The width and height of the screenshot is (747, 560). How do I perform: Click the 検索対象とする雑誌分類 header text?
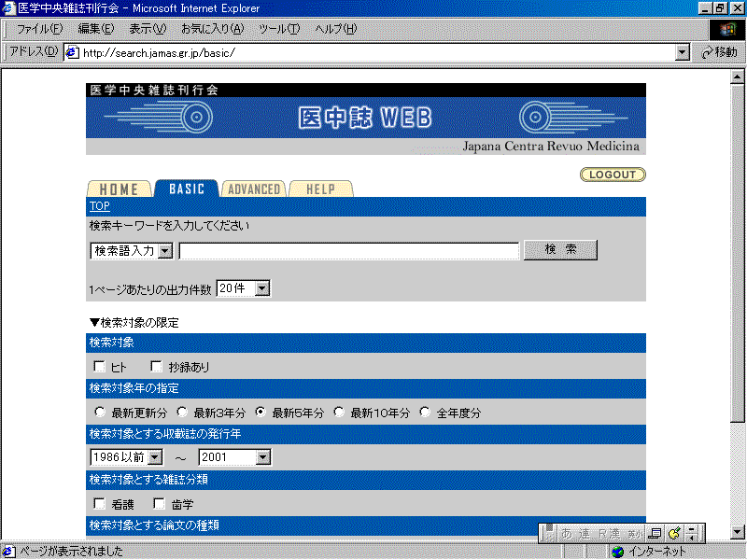pos(148,479)
